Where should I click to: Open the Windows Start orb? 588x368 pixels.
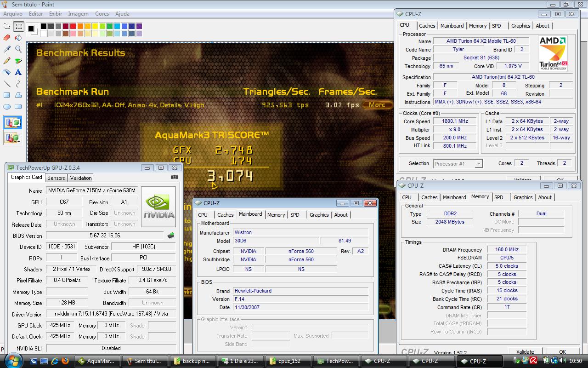coord(13,360)
